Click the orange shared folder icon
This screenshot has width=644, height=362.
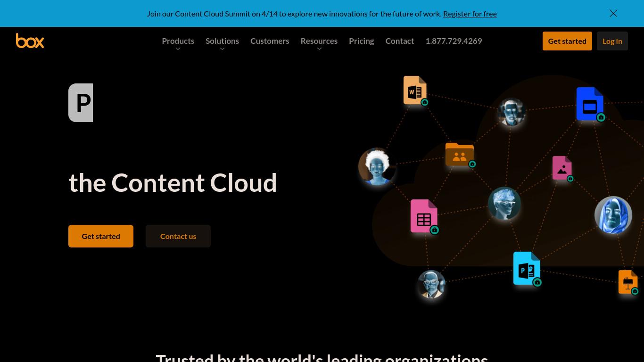tap(460, 154)
